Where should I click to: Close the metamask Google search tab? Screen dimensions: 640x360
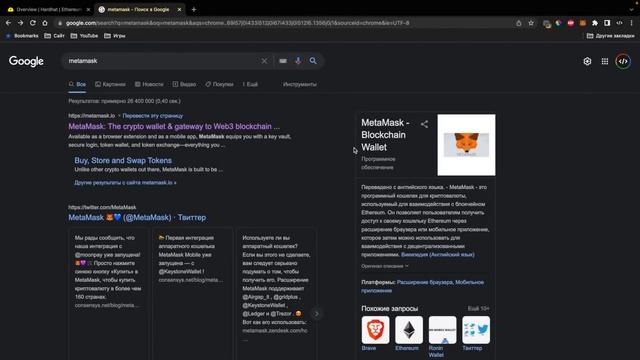click(179, 9)
